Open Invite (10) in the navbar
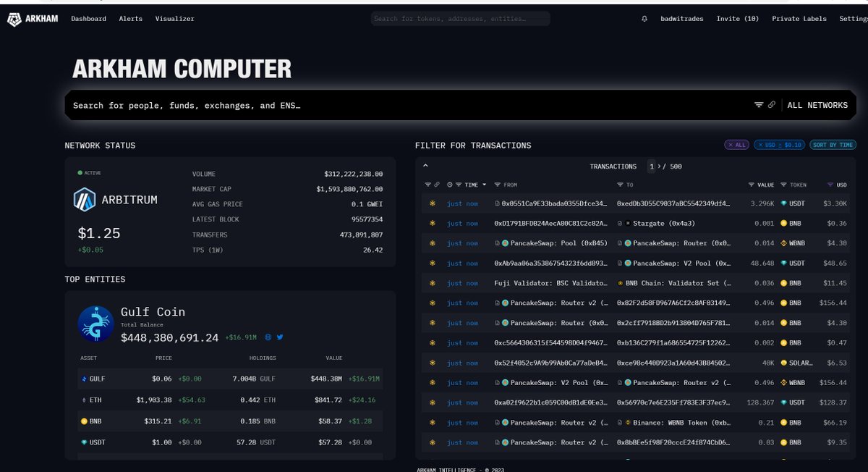 tap(738, 19)
